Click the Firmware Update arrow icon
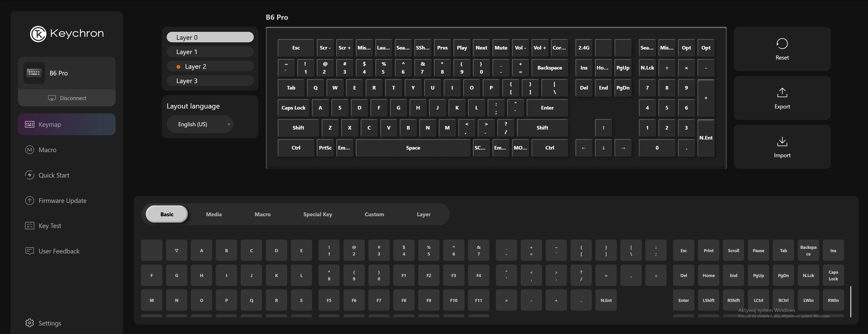Image resolution: width=868 pixels, height=334 pixels. 30,200
